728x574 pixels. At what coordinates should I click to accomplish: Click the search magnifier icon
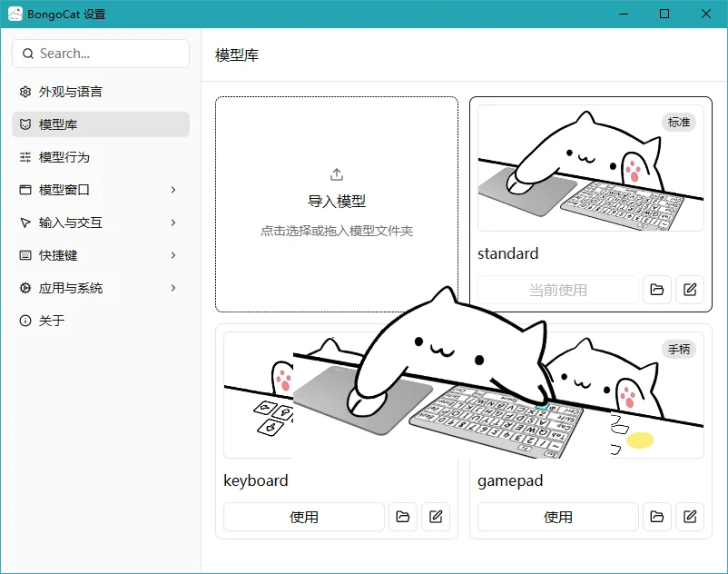point(28,54)
